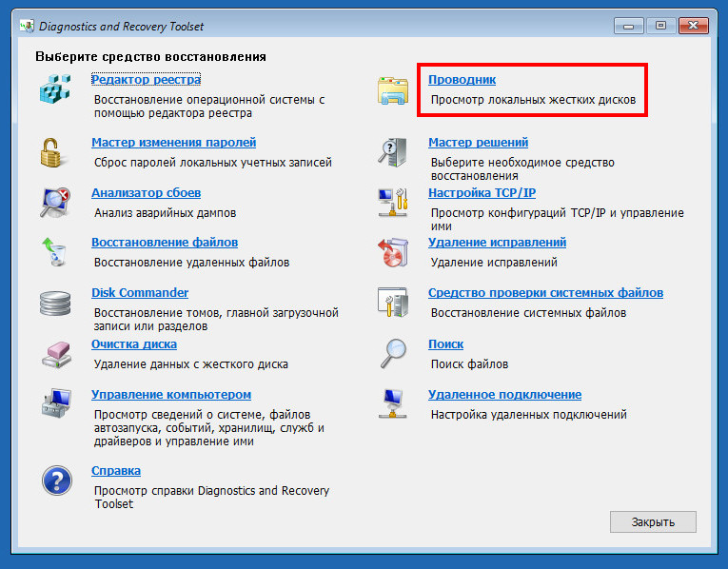Viewport: 728px width, 569px height.
Task: Click the blue question mark Help icon
Action: pyautogui.click(x=57, y=481)
